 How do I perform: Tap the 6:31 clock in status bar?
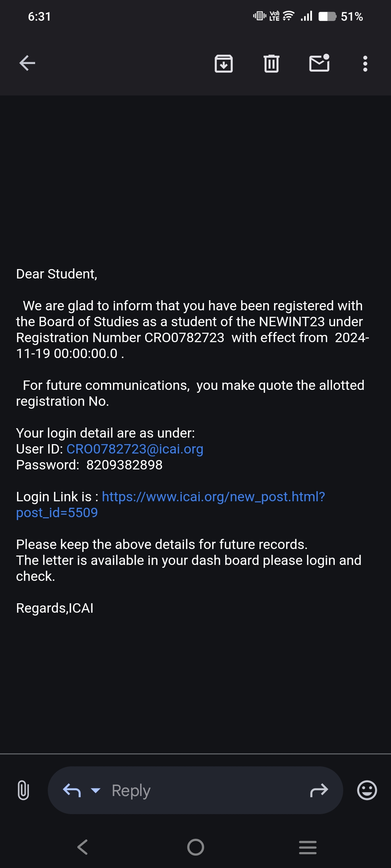(39, 17)
